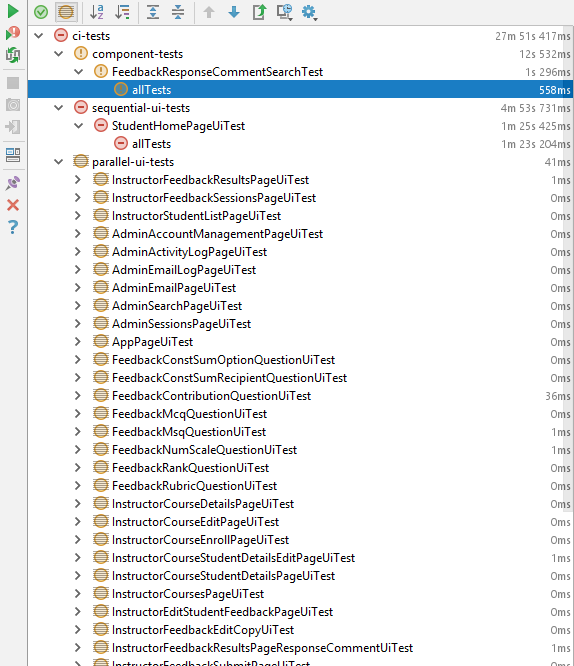Select FeedbackConstSumRecipientQuestionUiTest row
The image size is (574, 666).
pos(300,378)
